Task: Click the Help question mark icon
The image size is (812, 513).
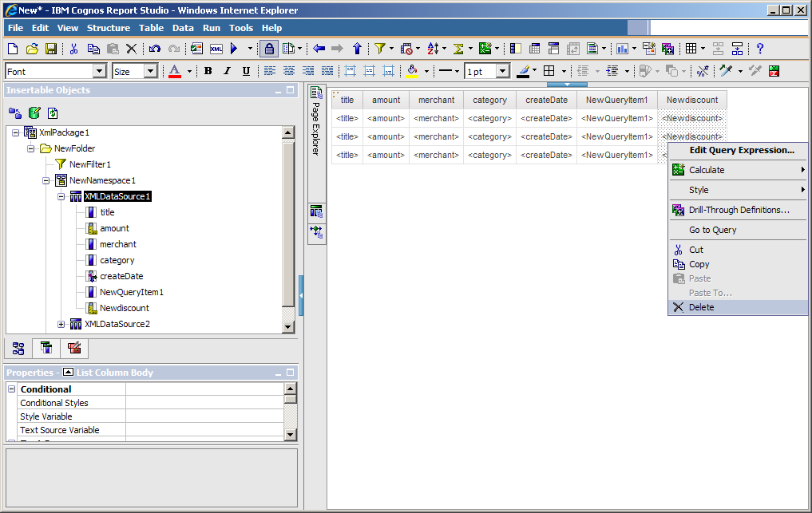Action: [x=760, y=49]
